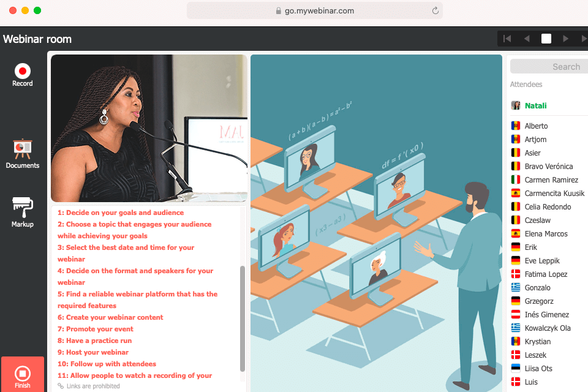Reload the page in the address bar
Image resolution: width=588 pixels, height=392 pixels.
point(435,10)
